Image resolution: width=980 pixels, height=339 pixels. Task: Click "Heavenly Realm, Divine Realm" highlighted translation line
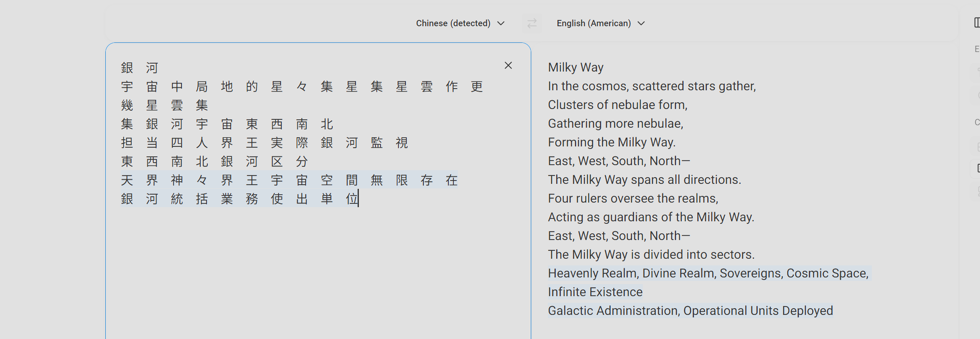708,273
